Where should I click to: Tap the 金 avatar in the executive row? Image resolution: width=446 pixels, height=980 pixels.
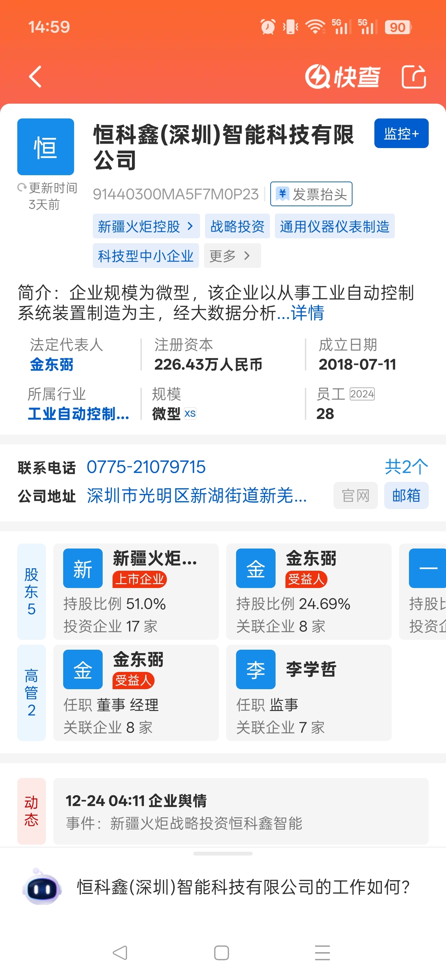[83, 669]
